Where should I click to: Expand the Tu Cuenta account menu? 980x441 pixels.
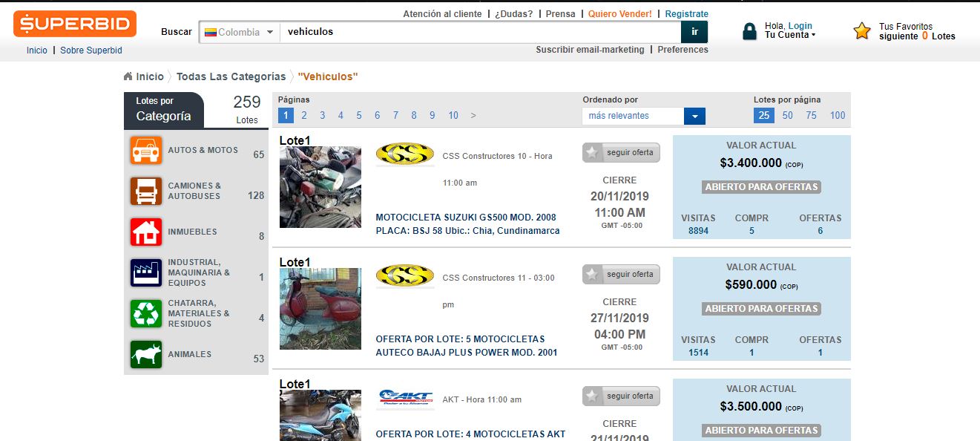pos(790,35)
